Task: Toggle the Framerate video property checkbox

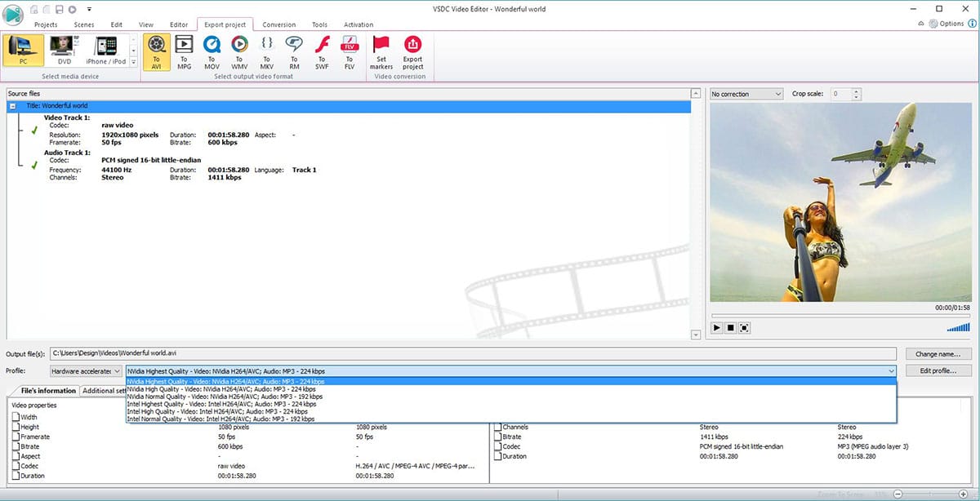Action: (x=16, y=437)
